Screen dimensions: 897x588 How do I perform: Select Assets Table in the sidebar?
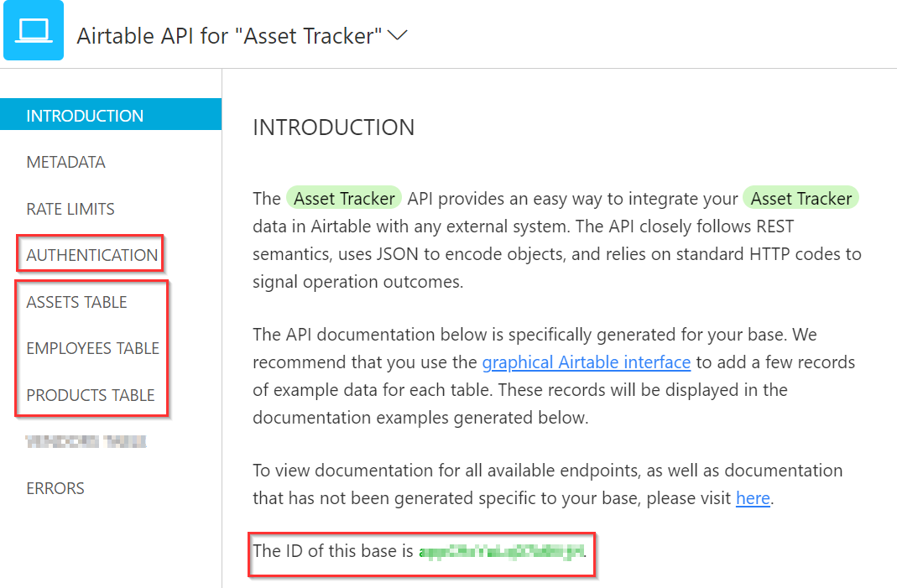click(76, 302)
